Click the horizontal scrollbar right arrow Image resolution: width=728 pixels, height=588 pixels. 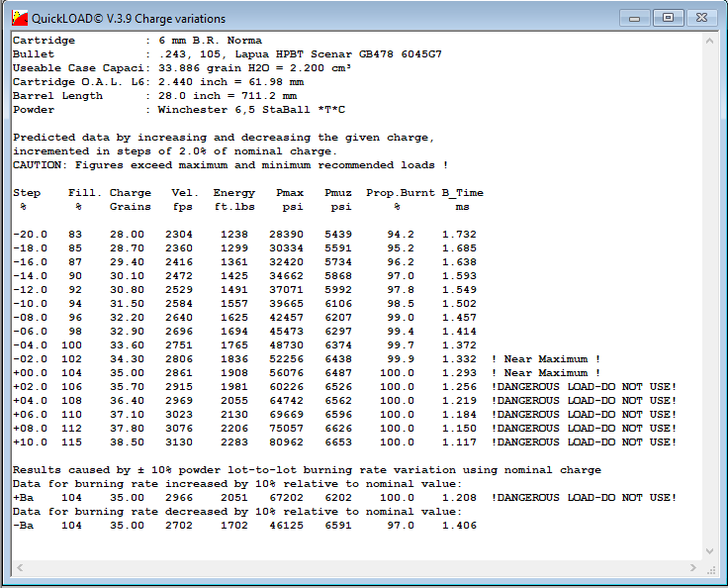click(x=693, y=570)
